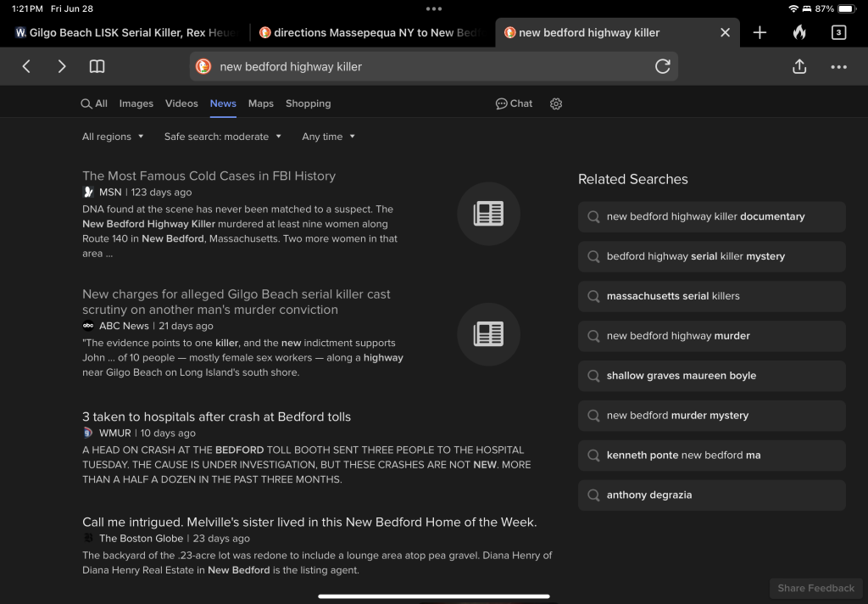Expand the All regions dropdown

pos(113,137)
